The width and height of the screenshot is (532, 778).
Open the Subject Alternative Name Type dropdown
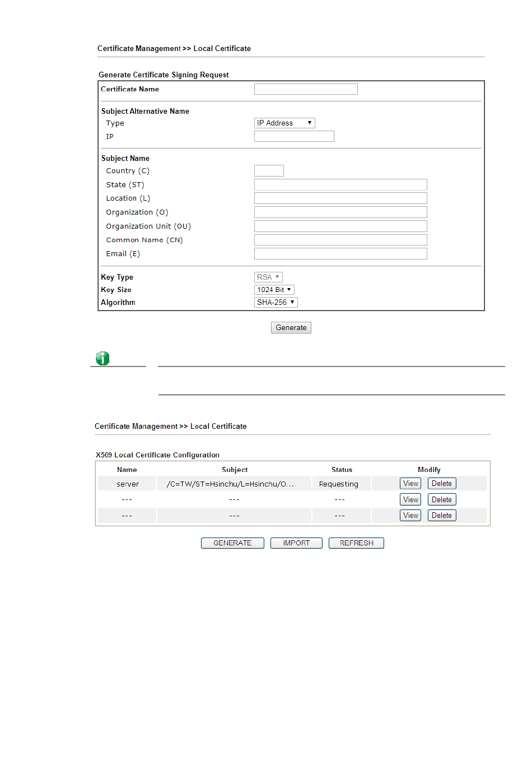284,123
